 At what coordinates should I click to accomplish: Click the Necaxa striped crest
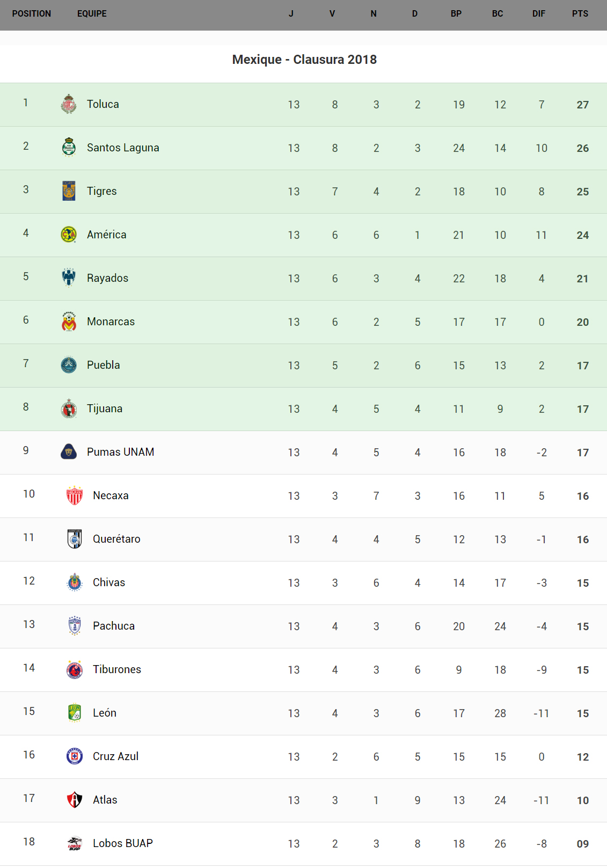75,495
